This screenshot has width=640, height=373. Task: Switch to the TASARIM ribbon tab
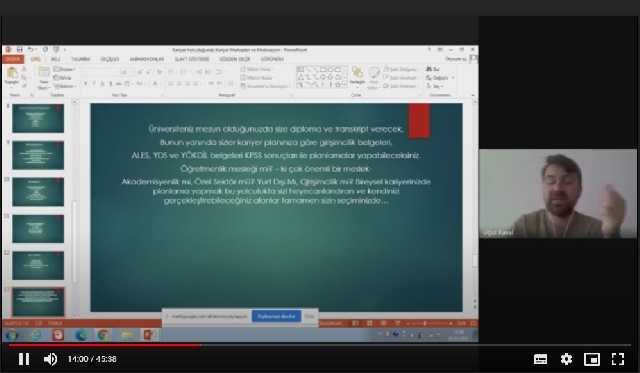tap(80, 59)
